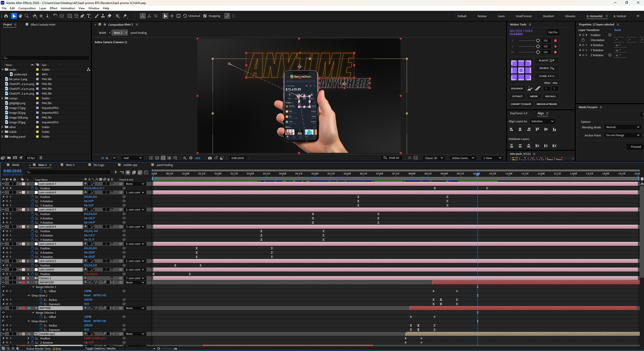The height and width of the screenshot is (351, 644).
Task: Toggle Position stopwatch in Properties panel
Action: (583, 35)
